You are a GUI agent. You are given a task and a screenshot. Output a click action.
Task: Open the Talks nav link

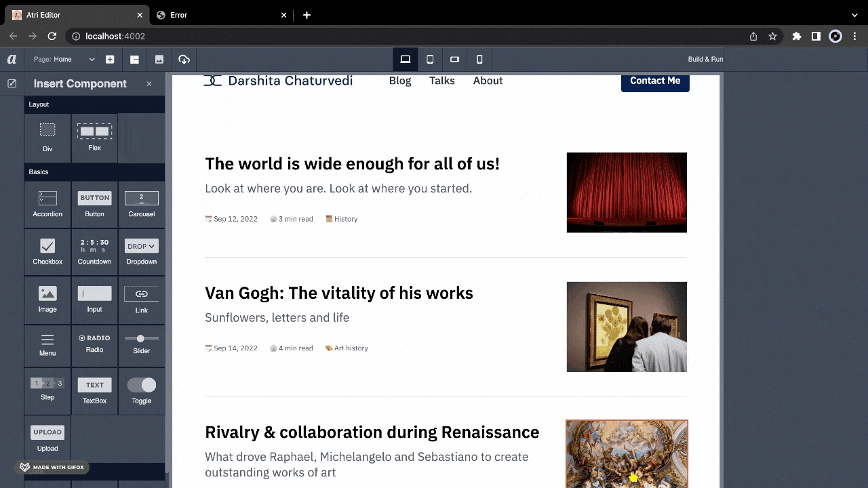tap(442, 81)
